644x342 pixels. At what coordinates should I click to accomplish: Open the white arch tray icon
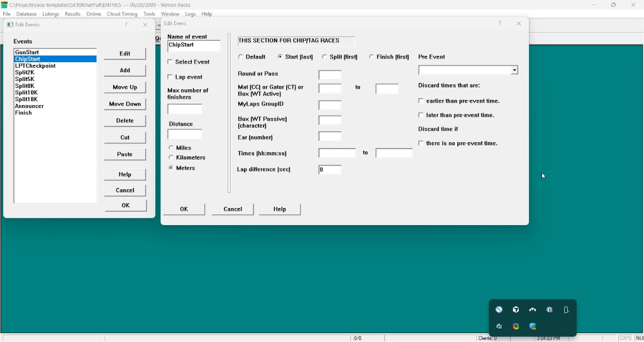tap(533, 309)
